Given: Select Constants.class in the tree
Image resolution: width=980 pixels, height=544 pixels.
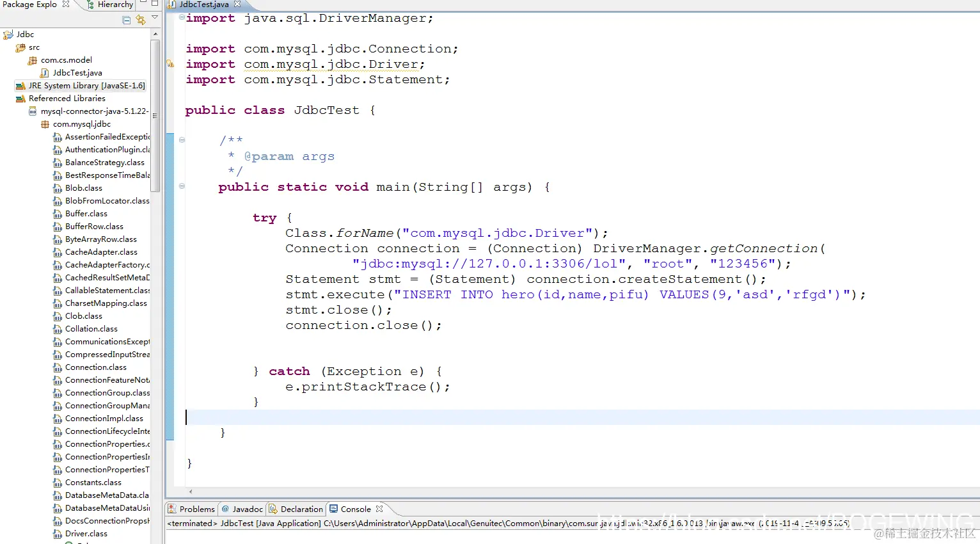Looking at the screenshot, I should click(93, 483).
